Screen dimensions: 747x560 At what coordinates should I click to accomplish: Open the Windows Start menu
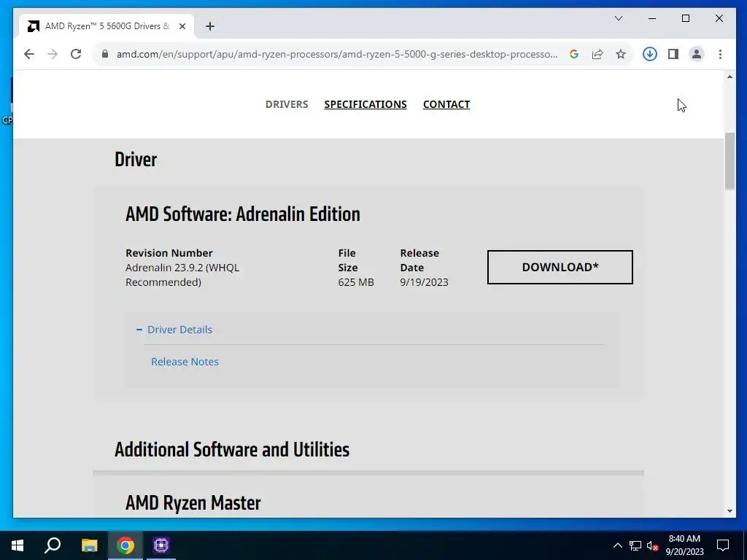point(18,545)
